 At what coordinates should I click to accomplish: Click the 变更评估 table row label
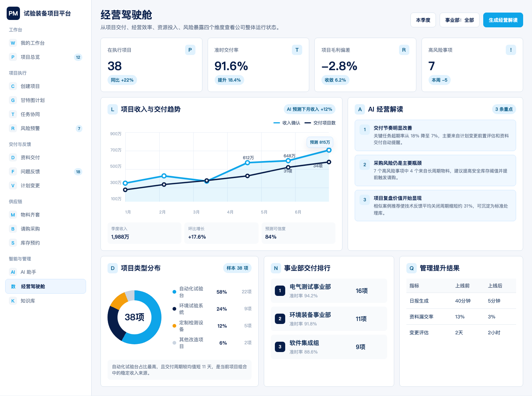[419, 333]
